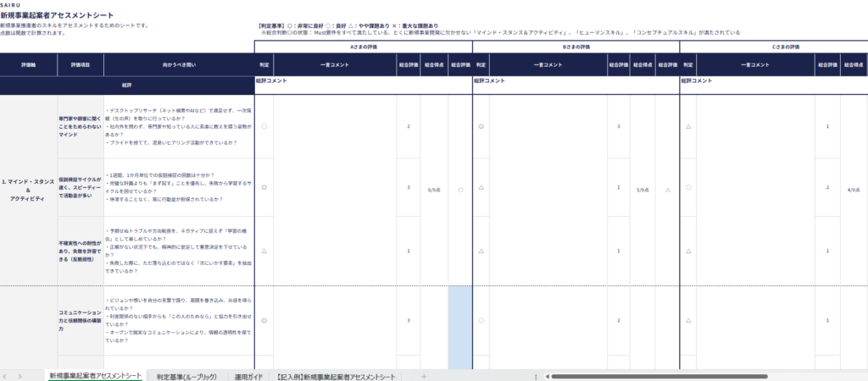Select the 専門家や顧客に聞くことをためらわないマインド item cell
This screenshot has width=868, height=381.
[x=81, y=127]
